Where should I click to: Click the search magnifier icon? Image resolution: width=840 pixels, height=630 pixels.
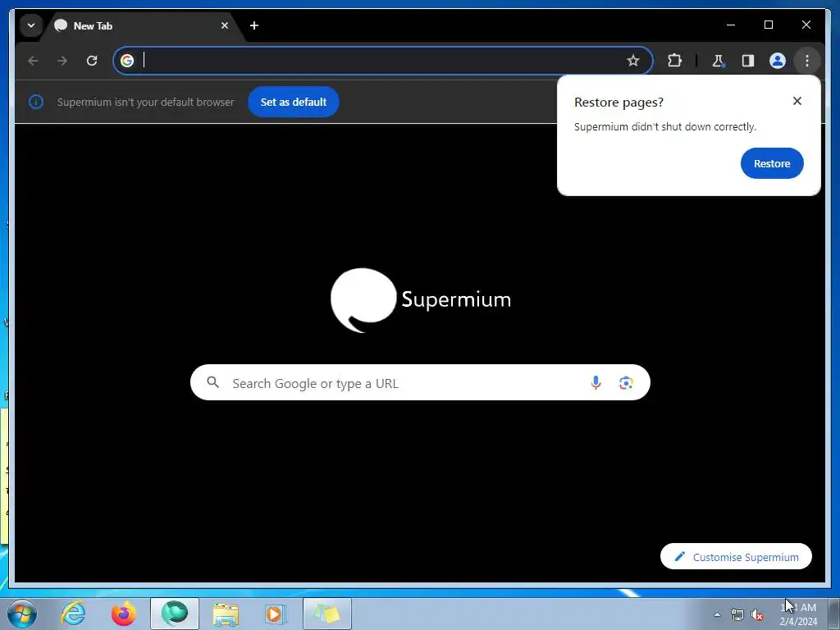click(x=213, y=382)
